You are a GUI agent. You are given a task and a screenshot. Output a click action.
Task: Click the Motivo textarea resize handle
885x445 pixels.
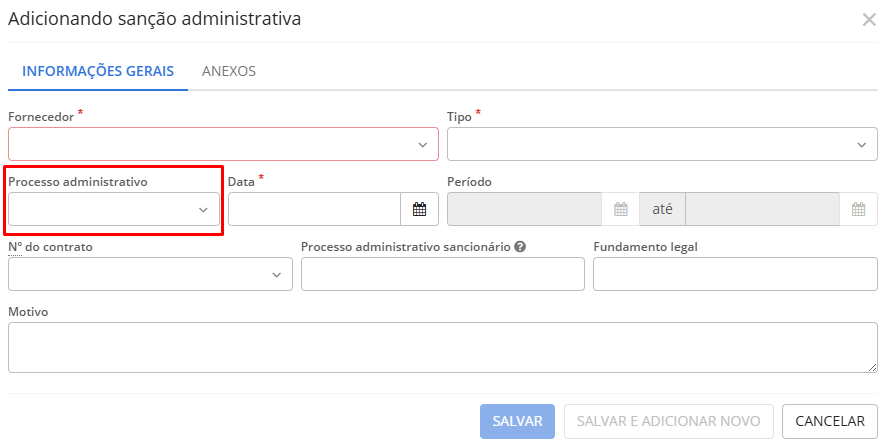point(873,368)
